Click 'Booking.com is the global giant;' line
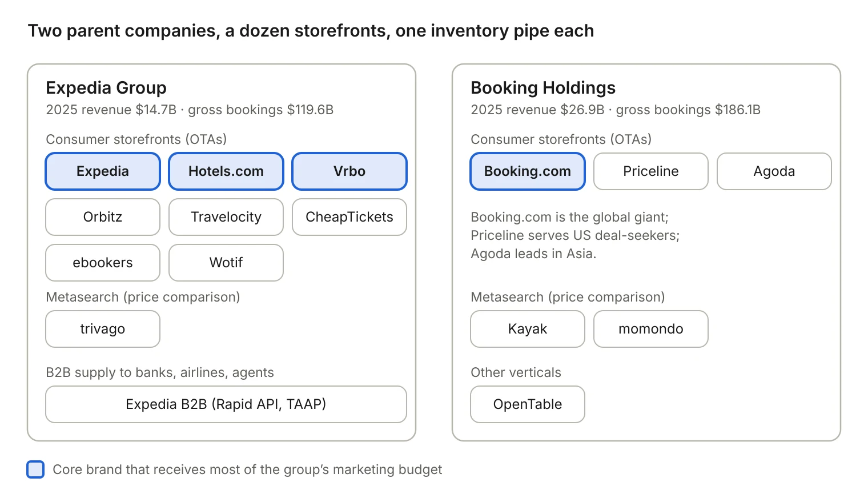The height and width of the screenshot is (498, 868). 569,217
